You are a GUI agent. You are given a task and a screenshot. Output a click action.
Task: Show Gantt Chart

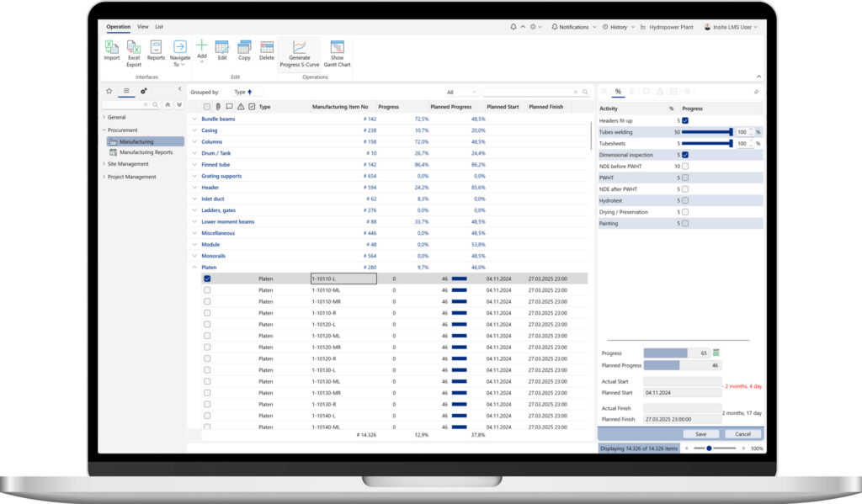(337, 53)
